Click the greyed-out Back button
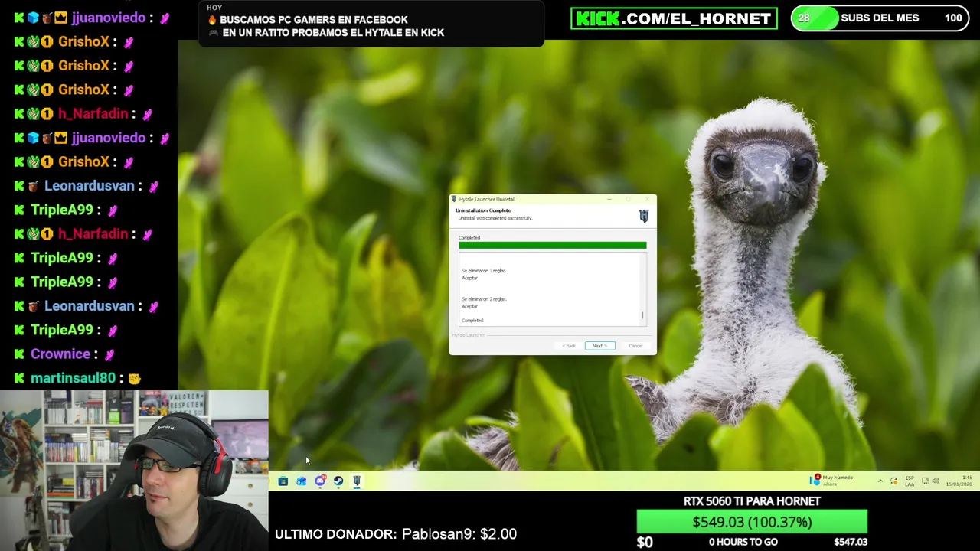 pyautogui.click(x=569, y=346)
